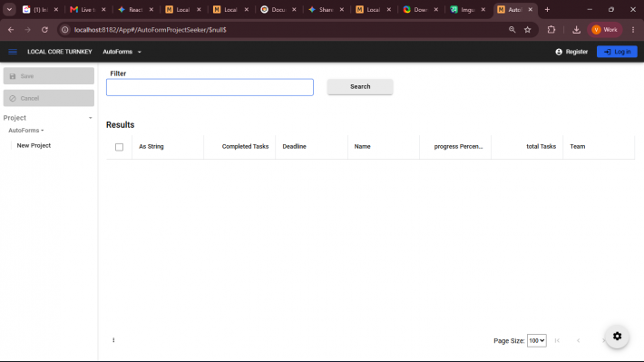Toggle select-all checkbox in results header

point(119,147)
